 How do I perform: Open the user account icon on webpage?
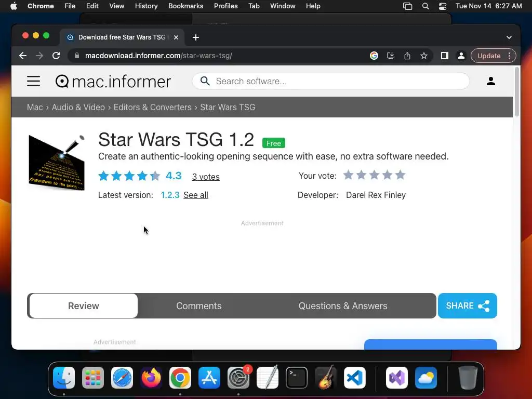point(490,81)
